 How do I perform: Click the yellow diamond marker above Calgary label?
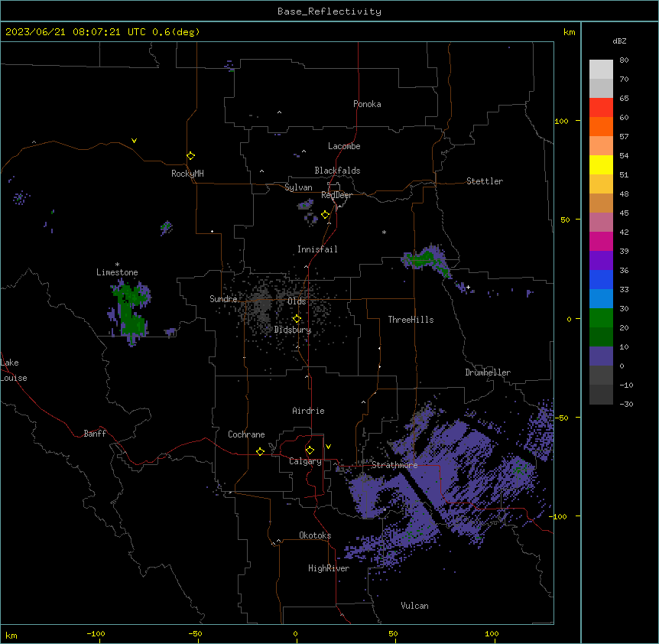click(310, 450)
